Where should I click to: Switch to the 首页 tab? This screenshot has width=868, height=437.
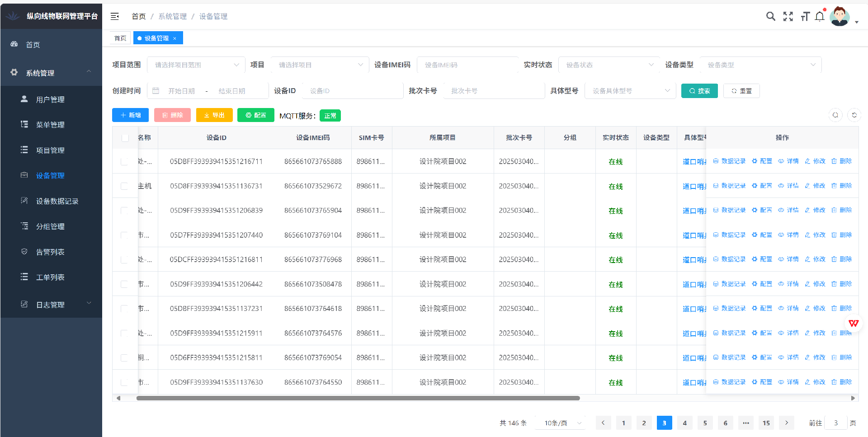(120, 38)
